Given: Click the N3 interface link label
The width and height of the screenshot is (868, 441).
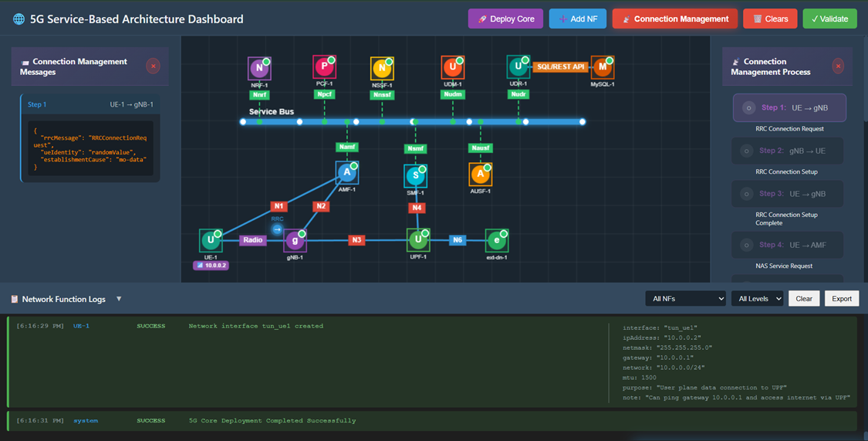Looking at the screenshot, I should pos(356,240).
